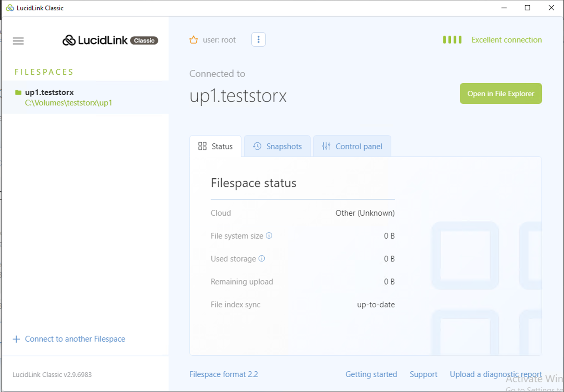Click the large up1.teststorx heading
The height and width of the screenshot is (392, 564).
coord(238,96)
